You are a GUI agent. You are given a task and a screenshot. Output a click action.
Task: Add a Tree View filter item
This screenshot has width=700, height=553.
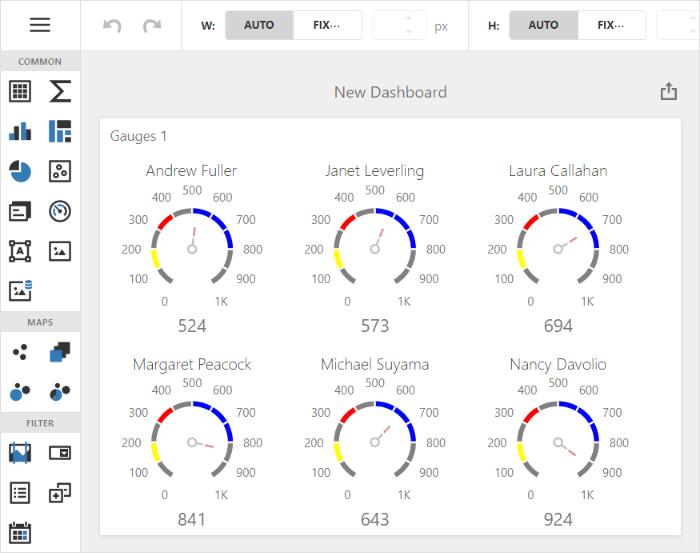(x=60, y=493)
